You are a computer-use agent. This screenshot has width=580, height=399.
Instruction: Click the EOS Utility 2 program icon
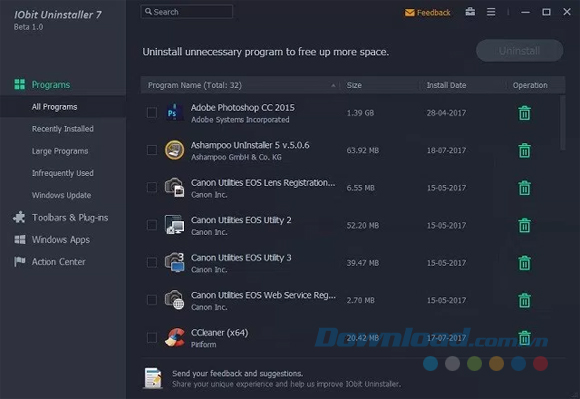point(174,225)
